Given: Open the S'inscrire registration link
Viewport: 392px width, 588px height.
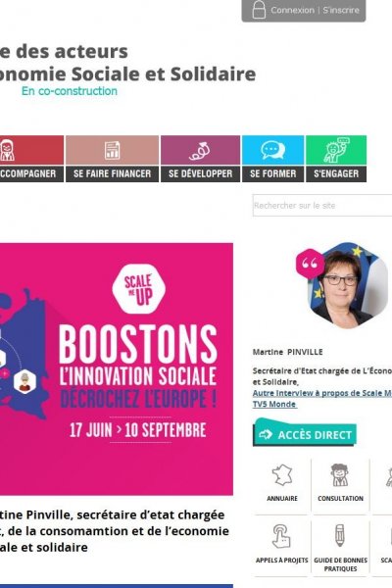Looking at the screenshot, I should pyautogui.click(x=341, y=10).
